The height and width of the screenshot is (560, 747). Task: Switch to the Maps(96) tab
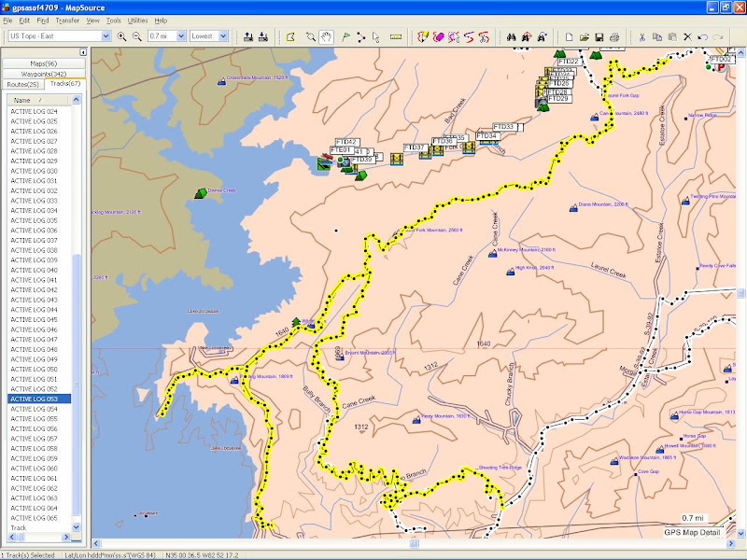(x=43, y=63)
